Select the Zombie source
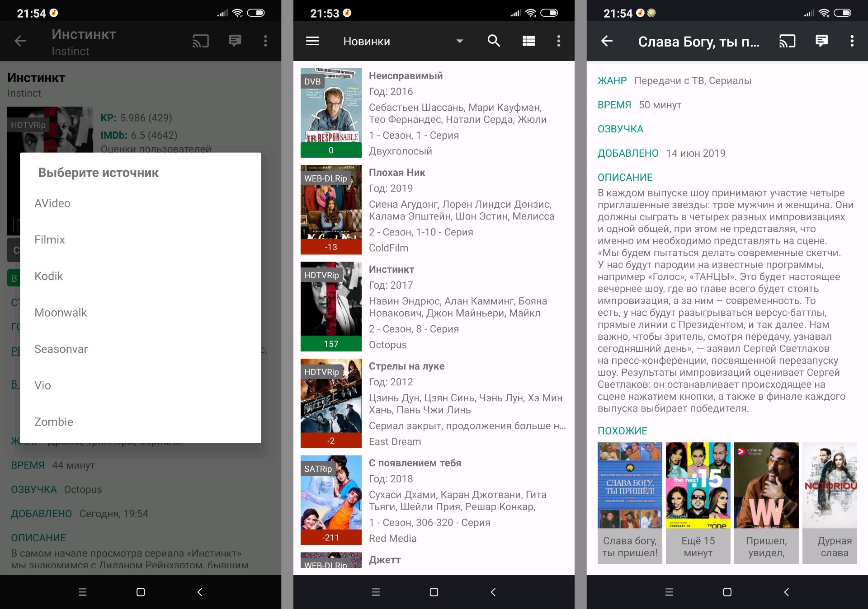 (54, 422)
